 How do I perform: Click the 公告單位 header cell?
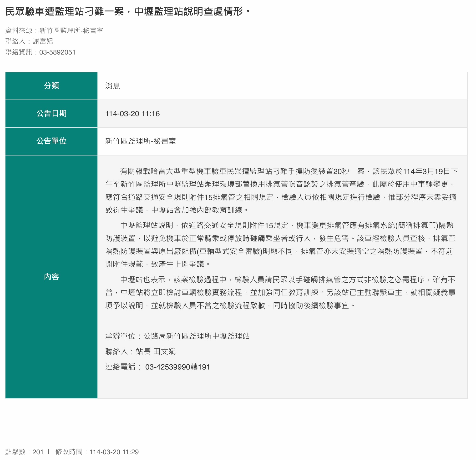pos(51,141)
